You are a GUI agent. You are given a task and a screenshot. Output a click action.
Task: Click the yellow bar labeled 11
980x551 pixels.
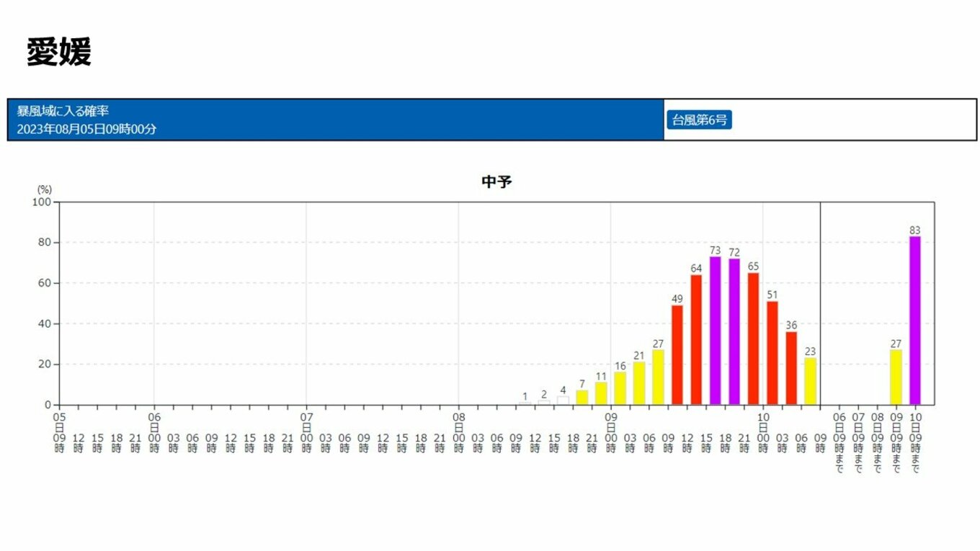click(x=601, y=393)
